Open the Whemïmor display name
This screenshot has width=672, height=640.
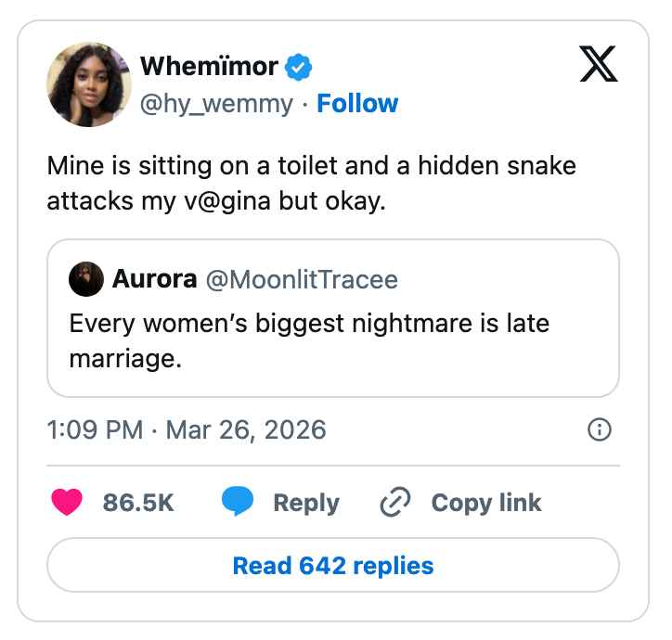coord(209,67)
